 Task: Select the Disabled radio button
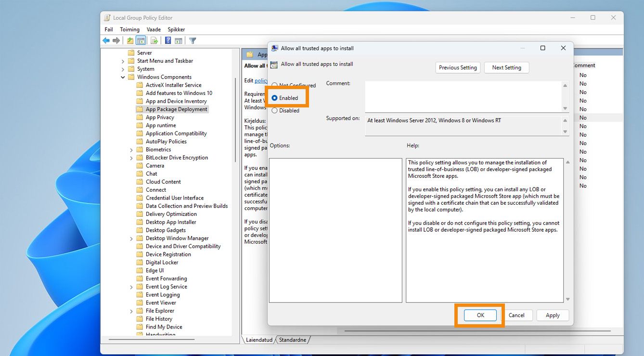pos(274,110)
